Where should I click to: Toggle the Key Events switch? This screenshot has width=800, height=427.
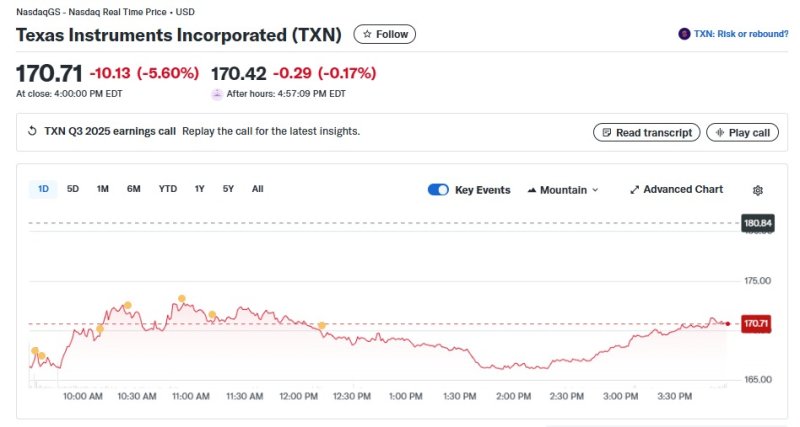pos(438,190)
